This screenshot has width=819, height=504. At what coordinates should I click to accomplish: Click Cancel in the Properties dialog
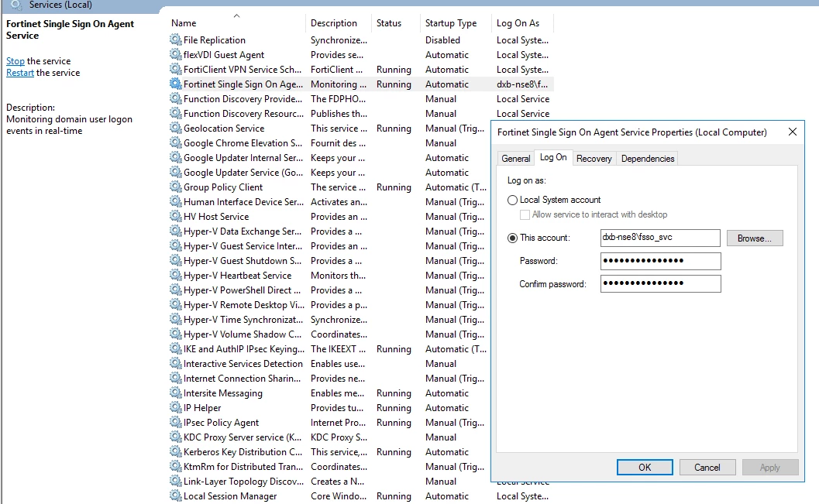707,468
